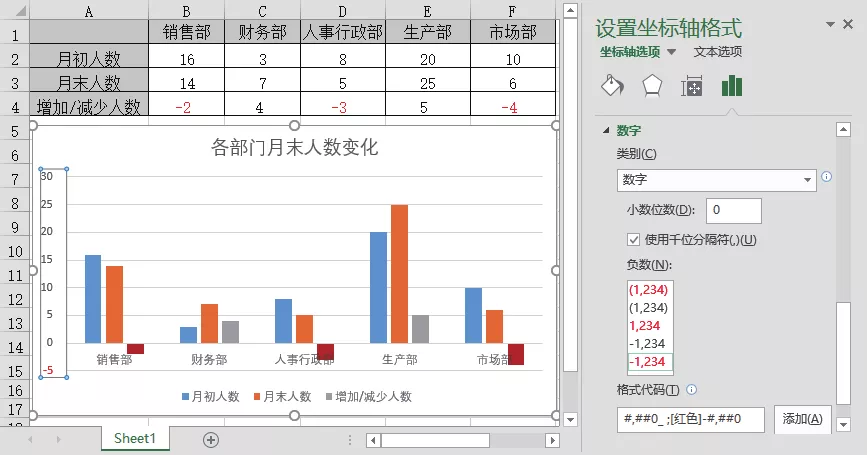The image size is (867, 455).
Task: Click the 添加 button
Action: (802, 419)
